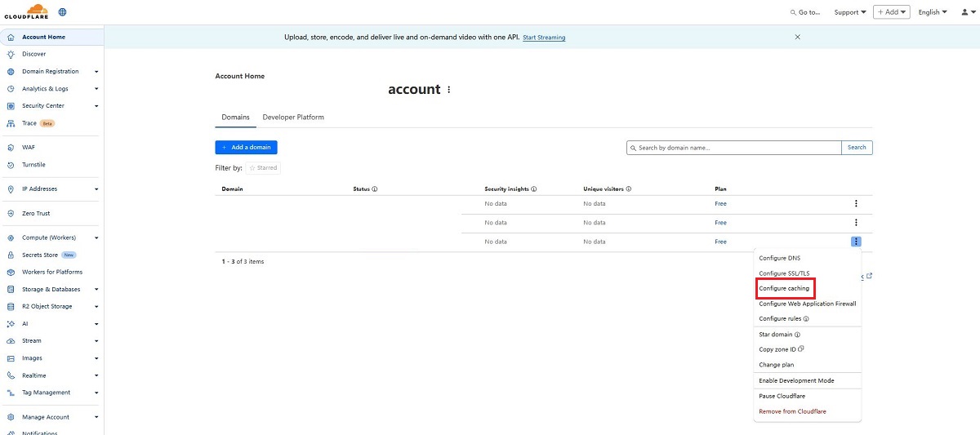980x435 pixels.
Task: Click the AI sparkle icon
Action: (11, 323)
